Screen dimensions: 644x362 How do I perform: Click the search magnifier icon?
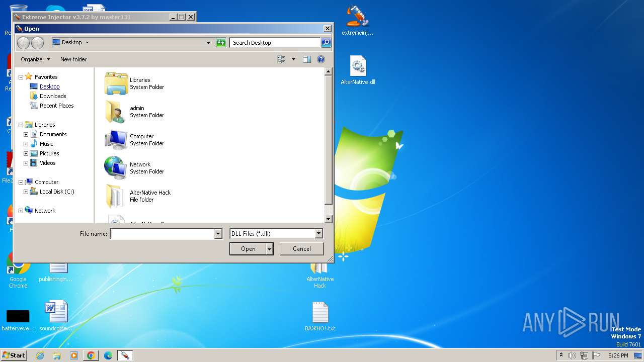point(326,43)
